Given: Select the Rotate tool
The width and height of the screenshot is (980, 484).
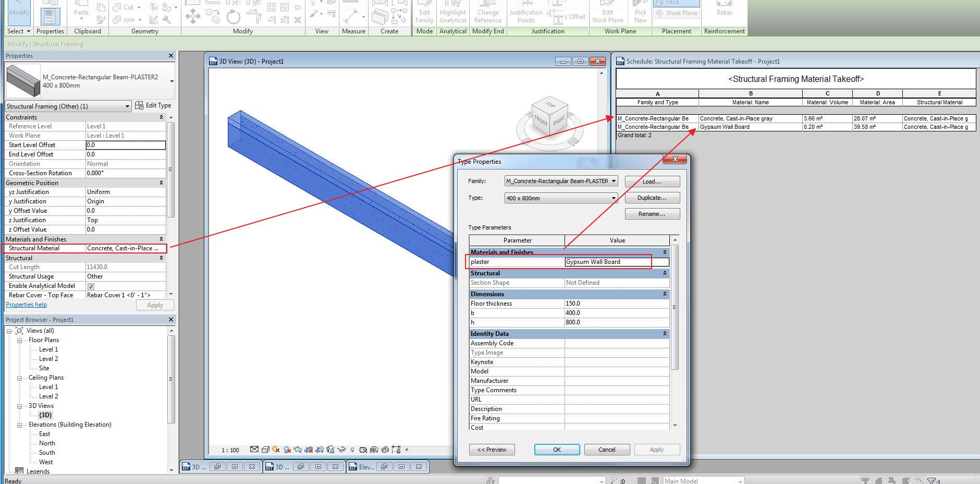Looking at the screenshot, I should point(233,16).
